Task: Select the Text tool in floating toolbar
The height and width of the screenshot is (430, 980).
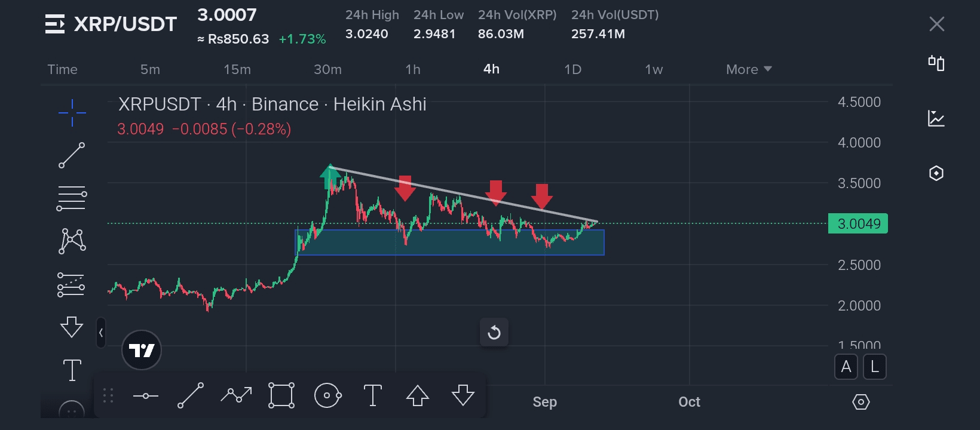Action: tap(372, 395)
